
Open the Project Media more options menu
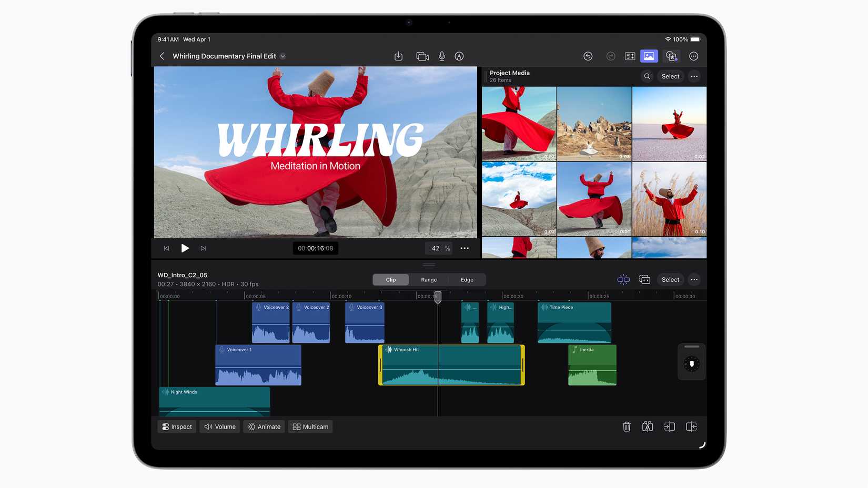pyautogui.click(x=694, y=76)
